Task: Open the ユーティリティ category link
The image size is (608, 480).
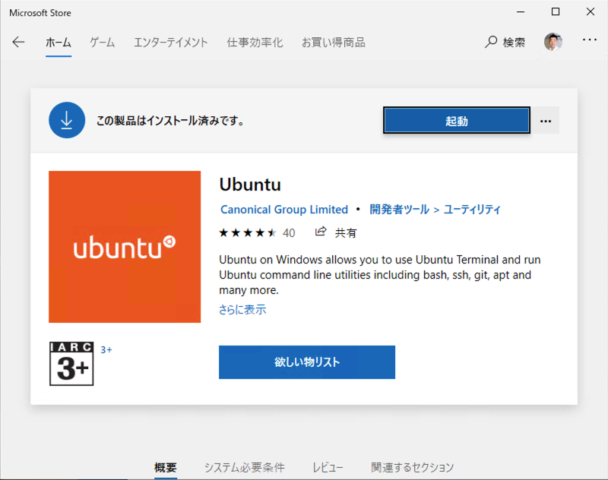Action: pos(472,210)
